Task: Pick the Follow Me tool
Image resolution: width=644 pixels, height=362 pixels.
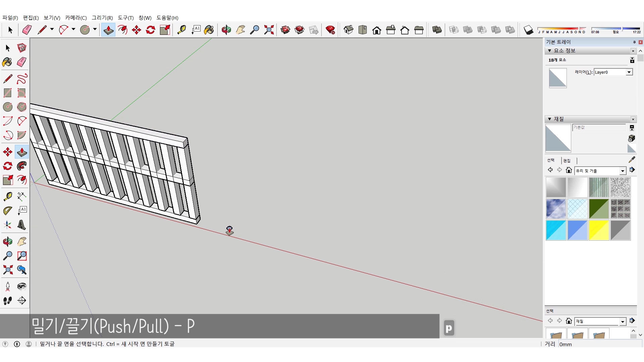Action: click(x=22, y=166)
